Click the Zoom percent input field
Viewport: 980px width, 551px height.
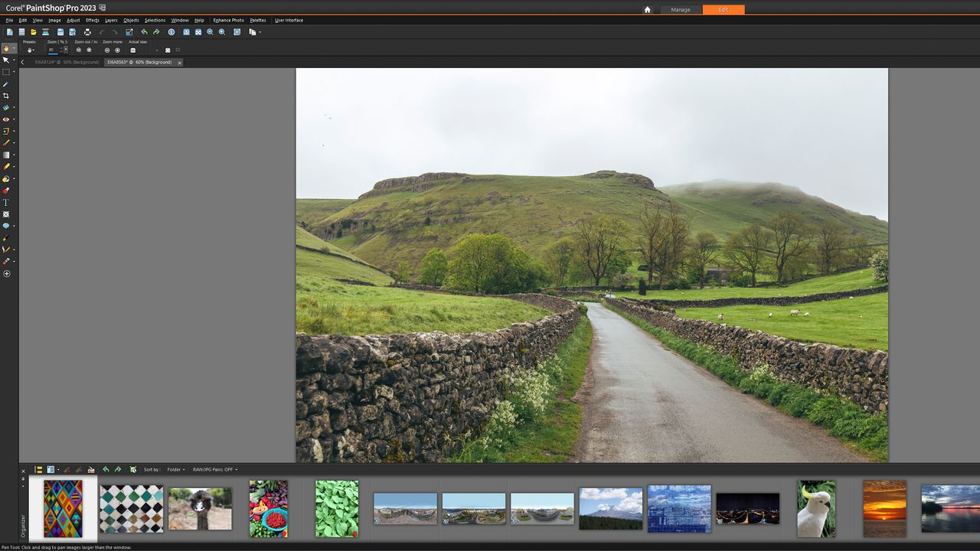click(53, 50)
